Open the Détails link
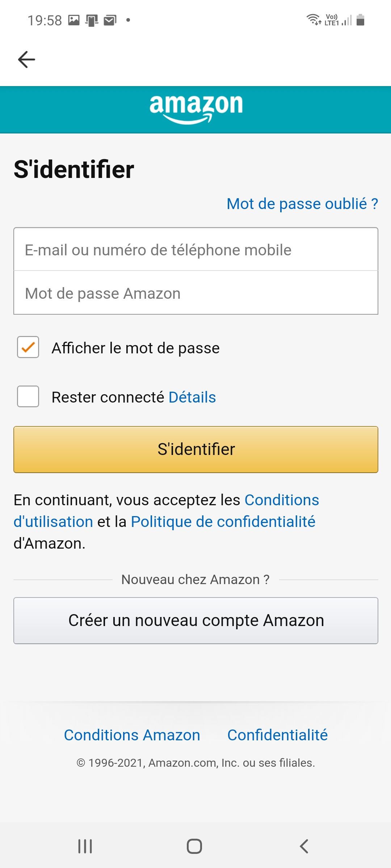Viewport: 391px width, 868px height. [x=192, y=397]
